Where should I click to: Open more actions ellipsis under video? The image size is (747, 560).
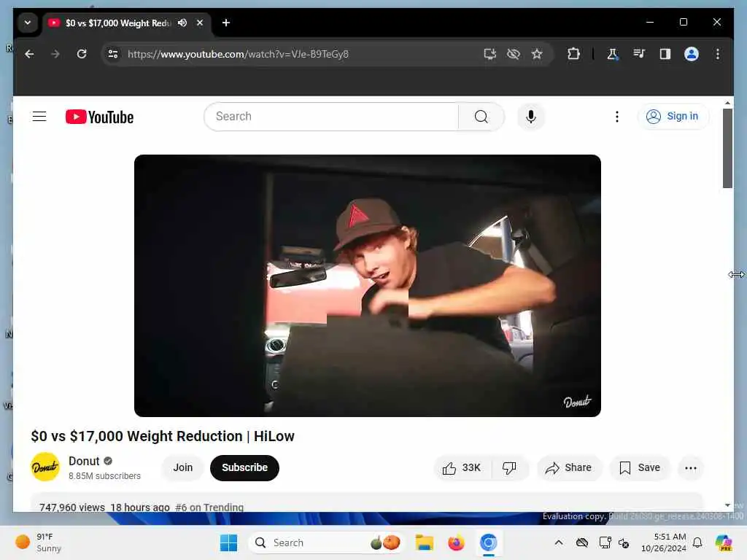coord(691,468)
